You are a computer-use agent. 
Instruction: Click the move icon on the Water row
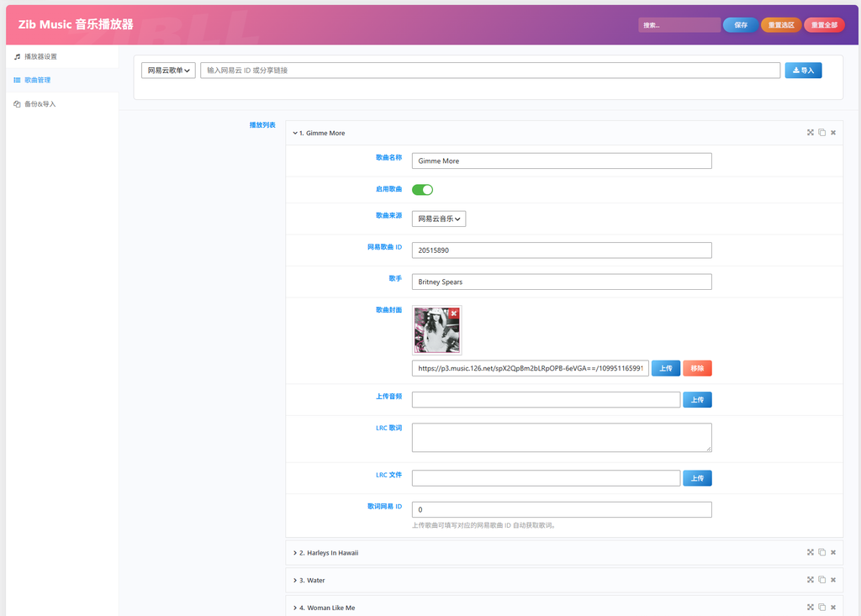click(x=810, y=580)
